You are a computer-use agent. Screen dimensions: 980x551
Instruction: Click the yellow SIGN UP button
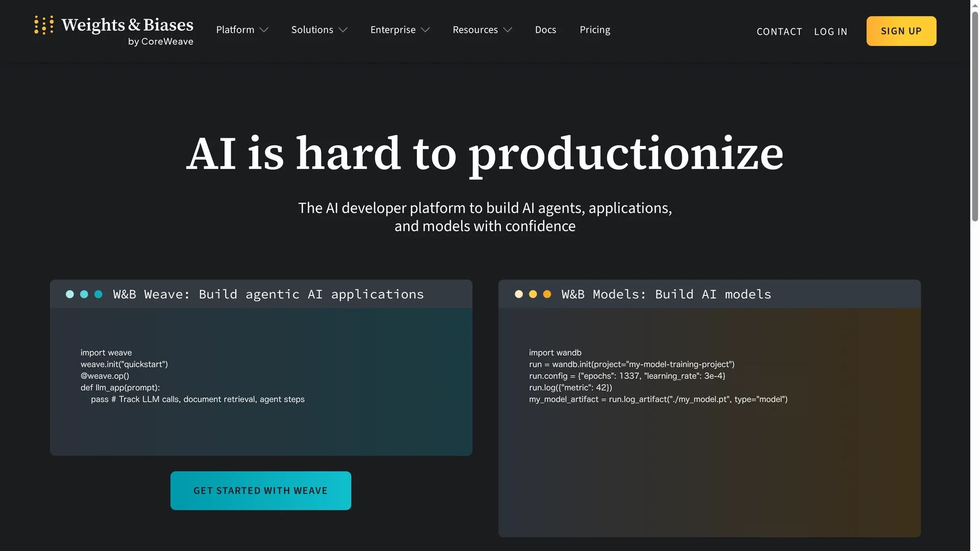point(901,31)
